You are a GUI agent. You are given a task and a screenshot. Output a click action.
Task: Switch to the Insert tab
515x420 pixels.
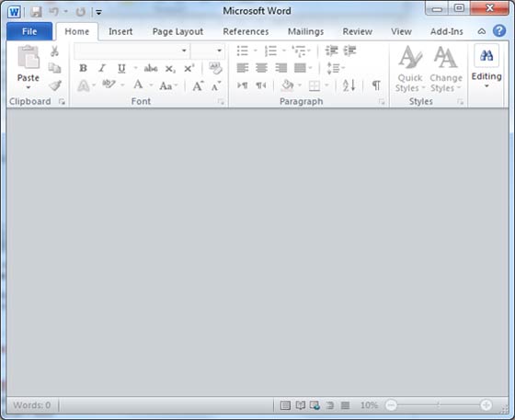pyautogui.click(x=120, y=31)
